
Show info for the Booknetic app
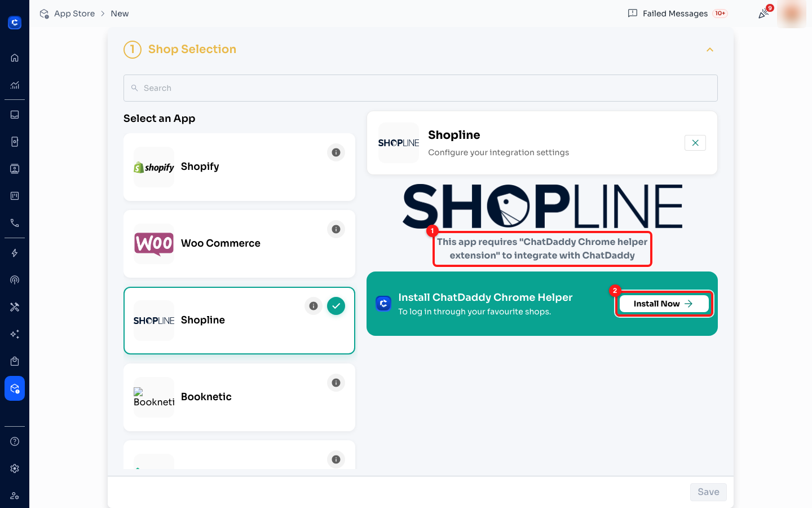336,383
